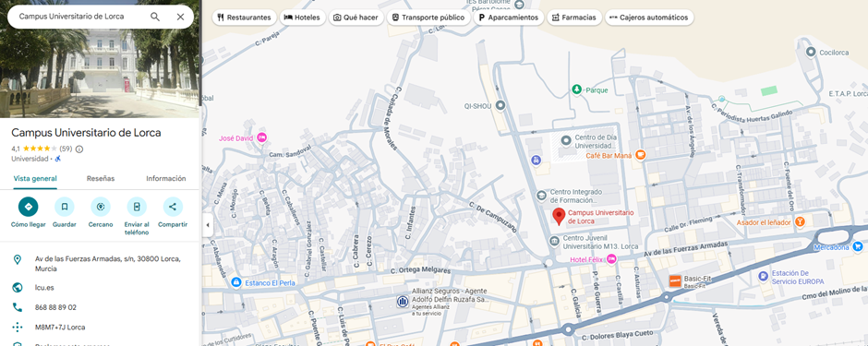Click the phone number 868 88 89 02
The height and width of the screenshot is (346, 868).
[x=56, y=307]
